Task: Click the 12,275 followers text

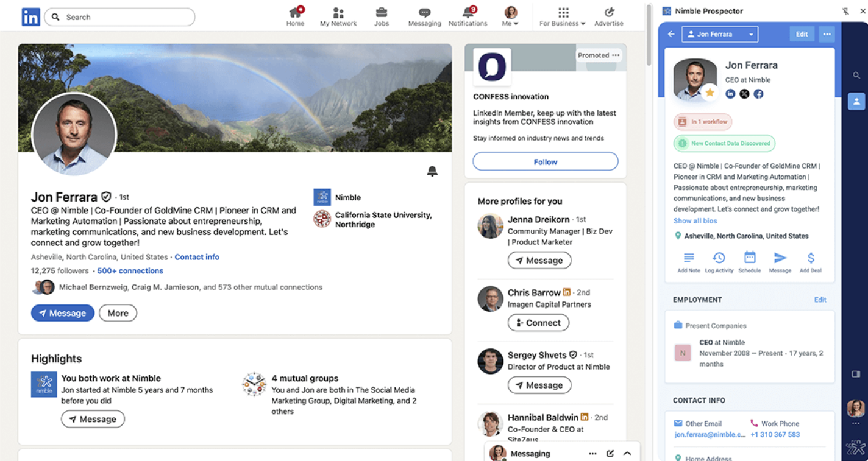Action: coord(60,271)
